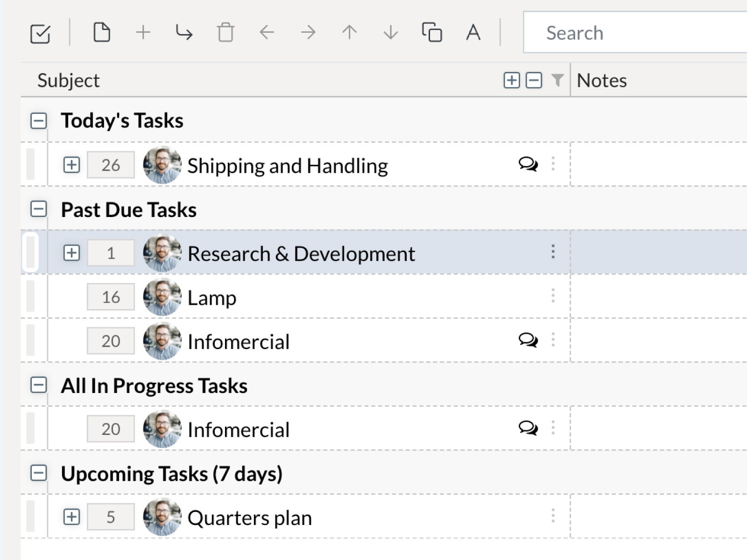This screenshot has height=560, width=747.
Task: Expand the Shipping and Handling task
Action: (71, 165)
